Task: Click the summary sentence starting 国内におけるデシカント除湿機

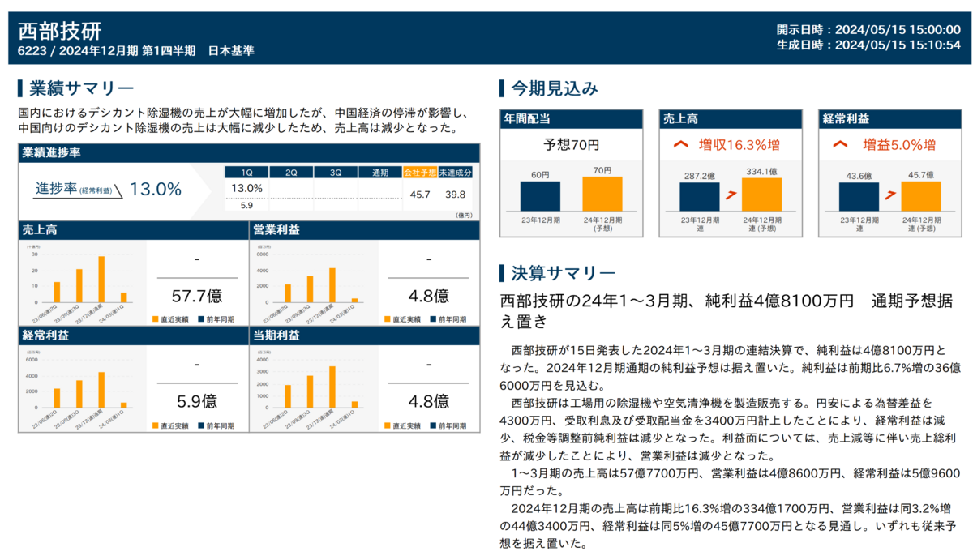Action: tap(243, 121)
